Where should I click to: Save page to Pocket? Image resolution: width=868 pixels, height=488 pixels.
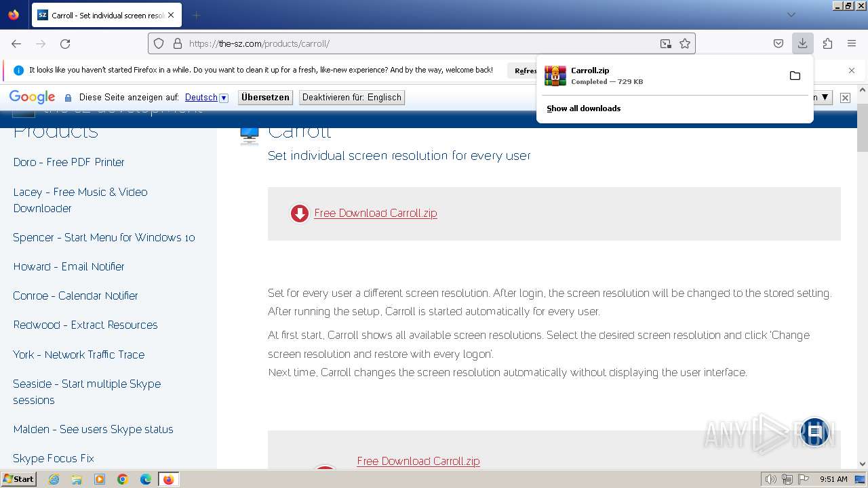coord(778,43)
